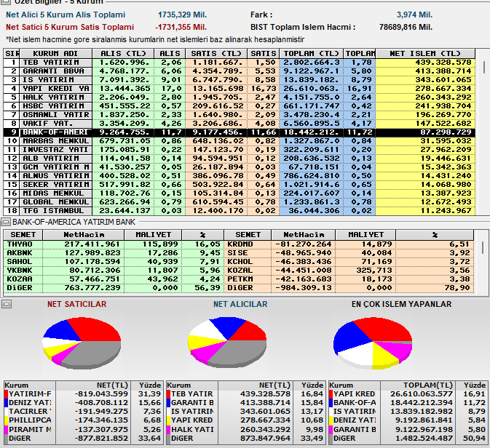Click the EN COK ISLEM YAPANLAR pie chart
490x448 pixels.
373,343
